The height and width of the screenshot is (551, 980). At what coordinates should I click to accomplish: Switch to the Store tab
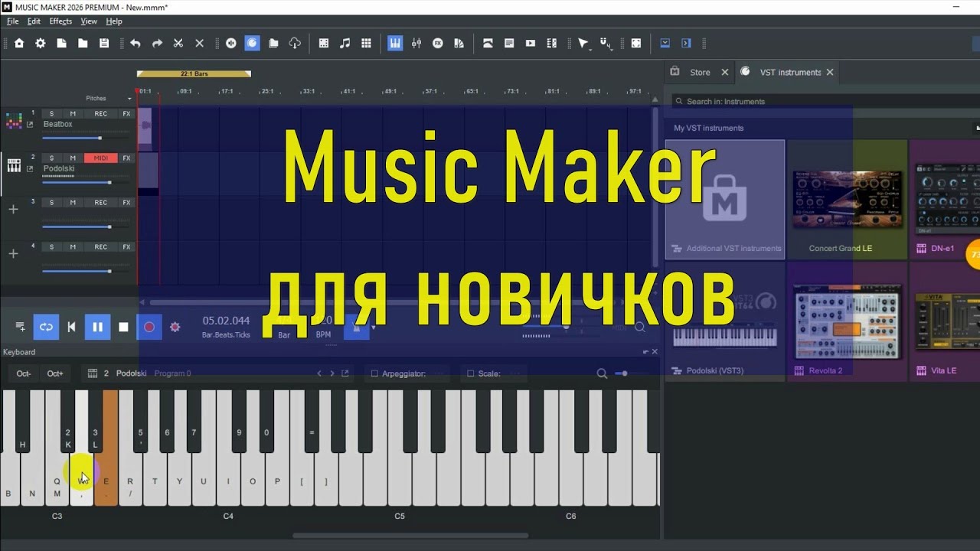pos(700,72)
